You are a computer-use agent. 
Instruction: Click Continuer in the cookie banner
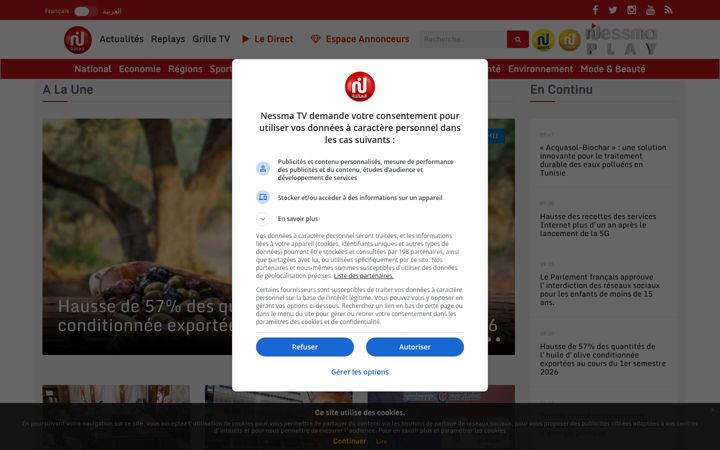[x=349, y=441]
